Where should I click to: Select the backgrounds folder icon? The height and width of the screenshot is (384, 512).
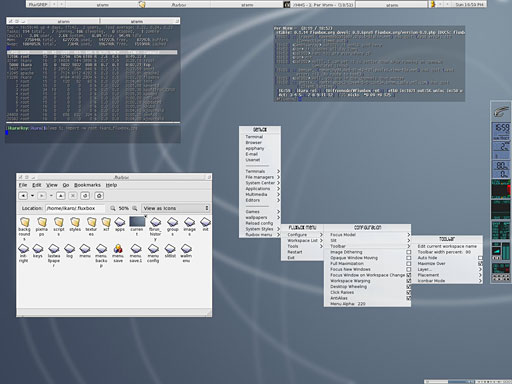(24, 222)
